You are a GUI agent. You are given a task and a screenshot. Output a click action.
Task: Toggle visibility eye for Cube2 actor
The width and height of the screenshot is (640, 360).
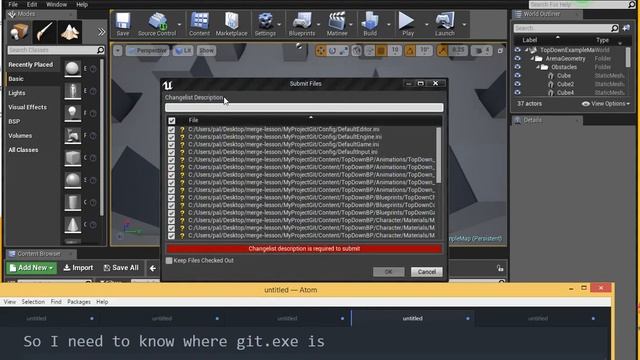tap(518, 84)
